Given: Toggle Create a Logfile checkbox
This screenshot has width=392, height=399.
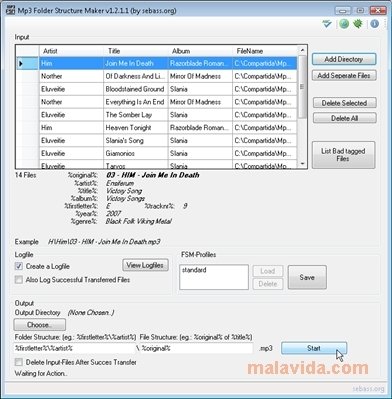Looking at the screenshot, I should click(x=19, y=266).
